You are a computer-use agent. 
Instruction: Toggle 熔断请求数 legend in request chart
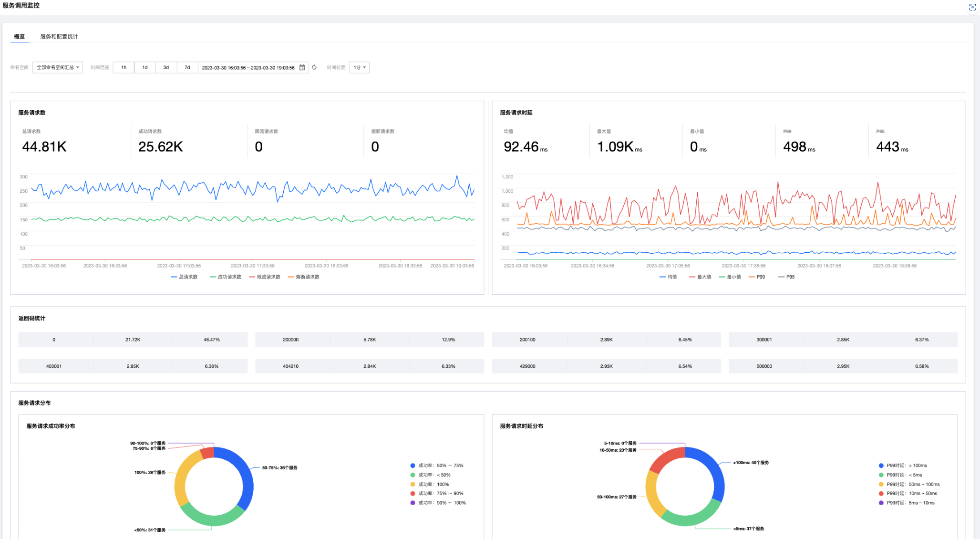pyautogui.click(x=304, y=277)
